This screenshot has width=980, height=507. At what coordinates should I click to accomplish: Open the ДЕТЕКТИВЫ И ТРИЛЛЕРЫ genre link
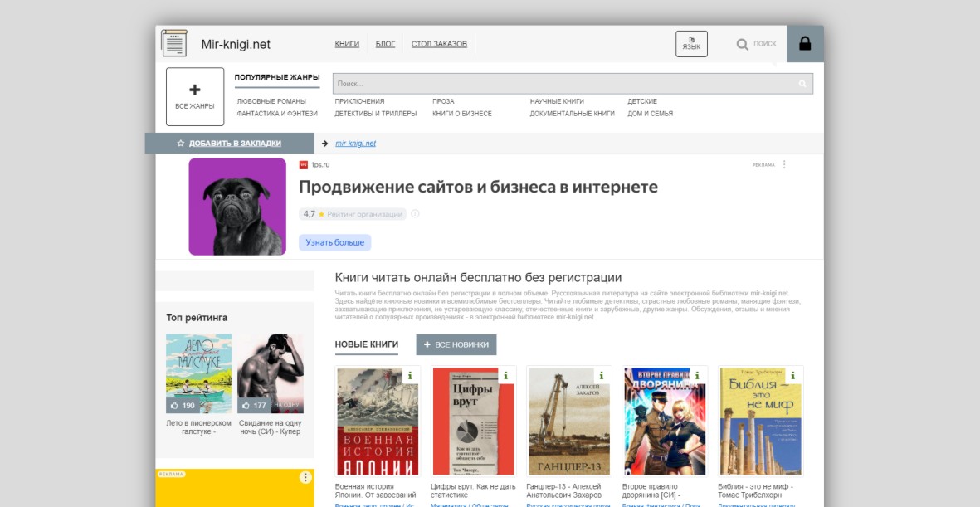tap(375, 114)
